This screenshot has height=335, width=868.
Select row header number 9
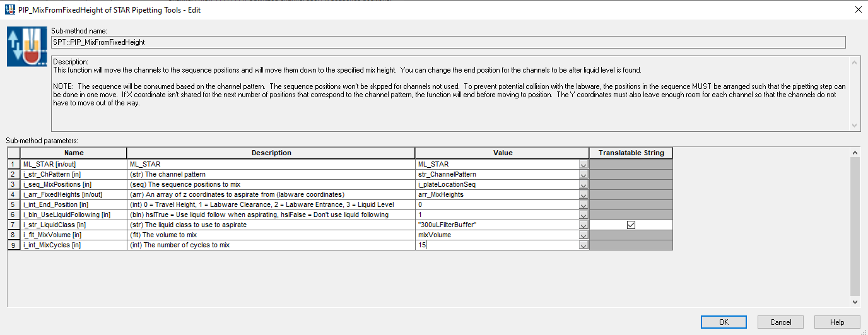tap(13, 245)
